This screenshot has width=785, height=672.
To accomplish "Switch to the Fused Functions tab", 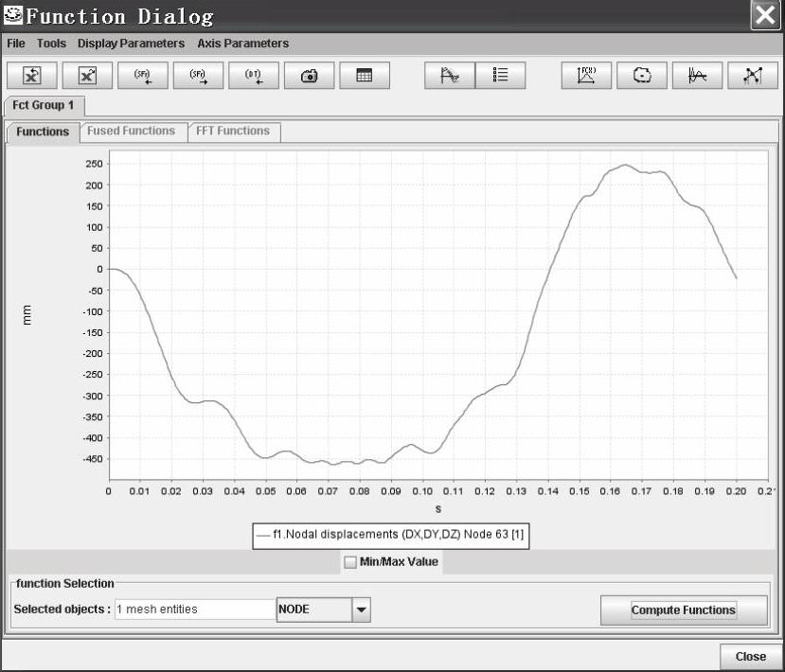I will (x=131, y=132).
